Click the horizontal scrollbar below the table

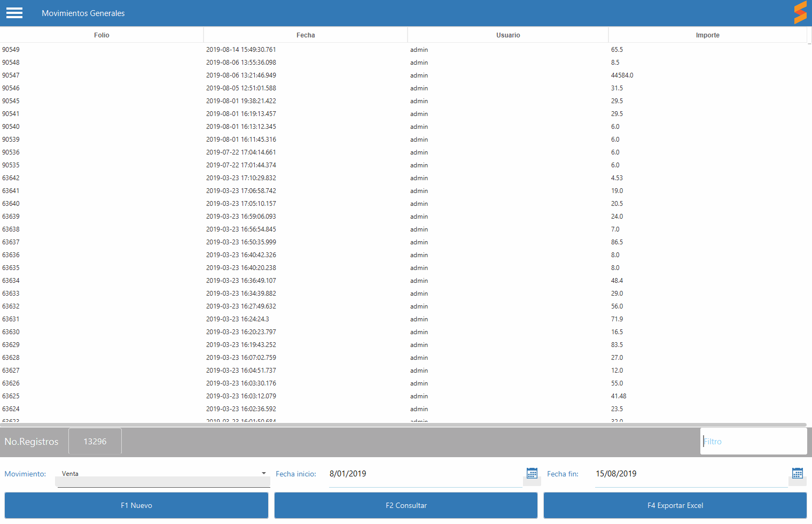tap(403, 425)
